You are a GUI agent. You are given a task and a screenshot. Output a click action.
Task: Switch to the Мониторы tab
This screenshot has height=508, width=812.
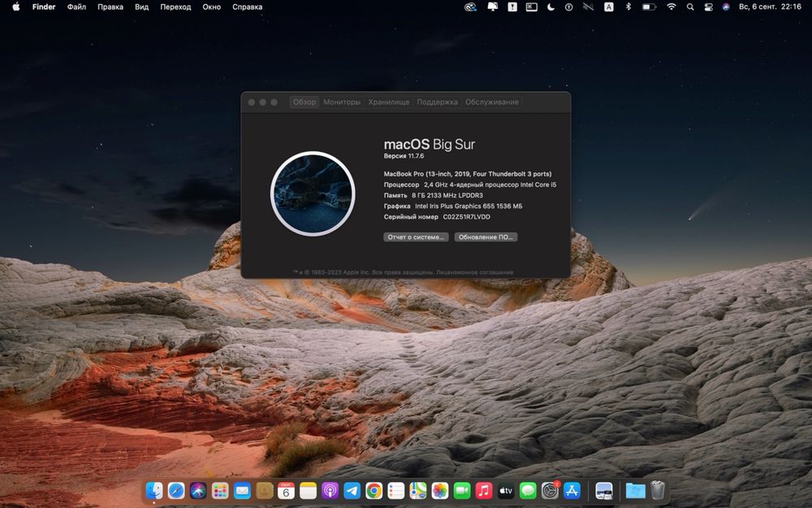[342, 102]
